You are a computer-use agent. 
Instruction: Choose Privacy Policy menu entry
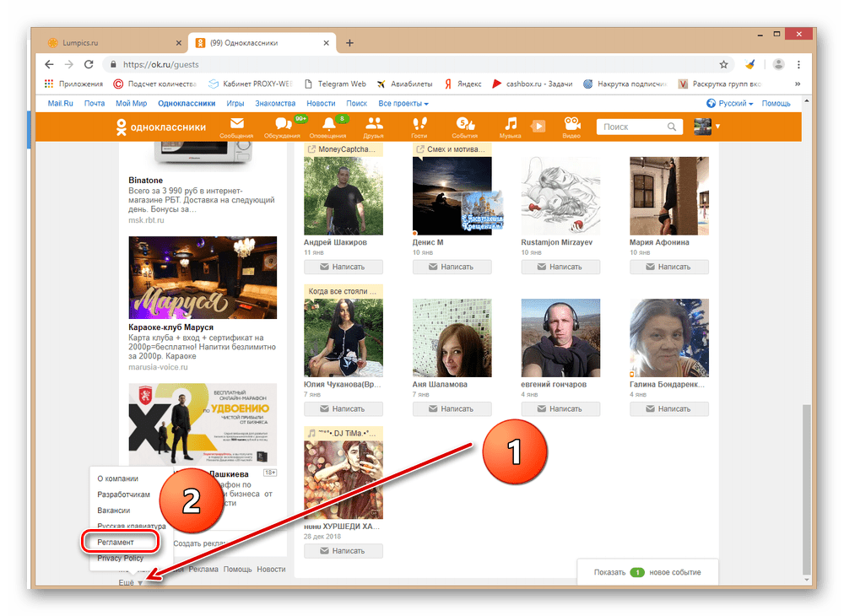point(120,558)
